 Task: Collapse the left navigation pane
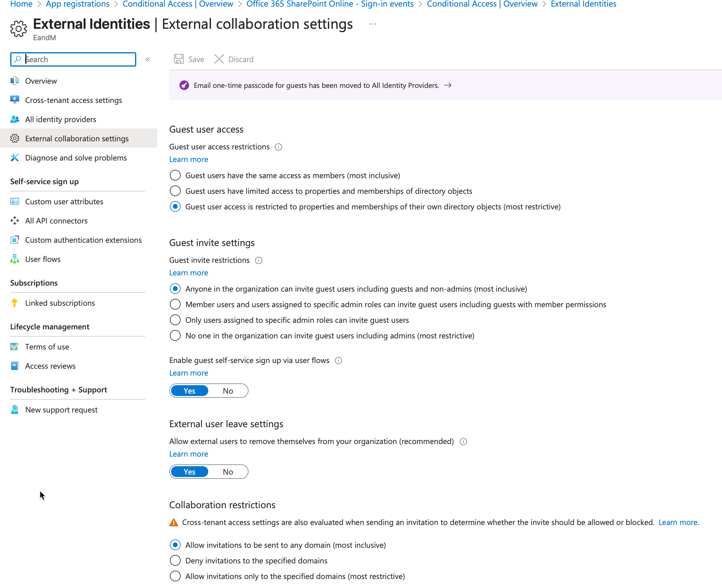click(148, 59)
